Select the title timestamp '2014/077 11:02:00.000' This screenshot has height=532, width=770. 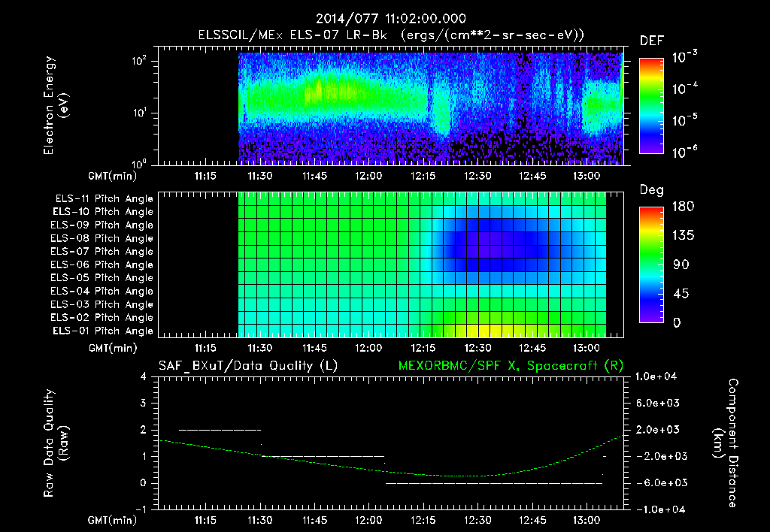click(x=390, y=19)
